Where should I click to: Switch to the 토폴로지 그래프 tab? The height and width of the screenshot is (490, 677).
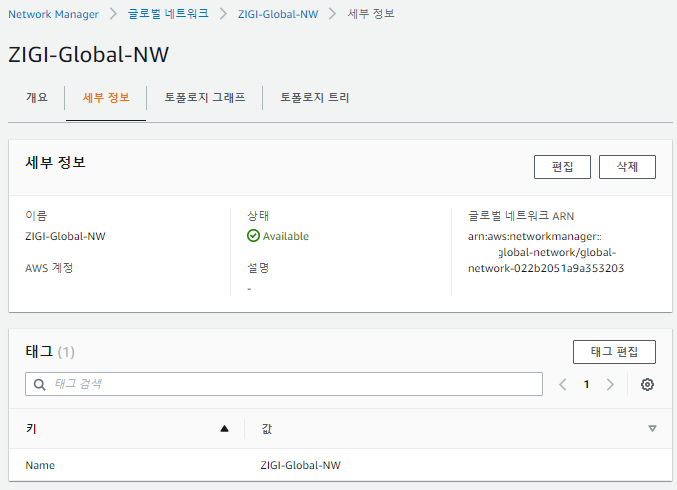205,98
